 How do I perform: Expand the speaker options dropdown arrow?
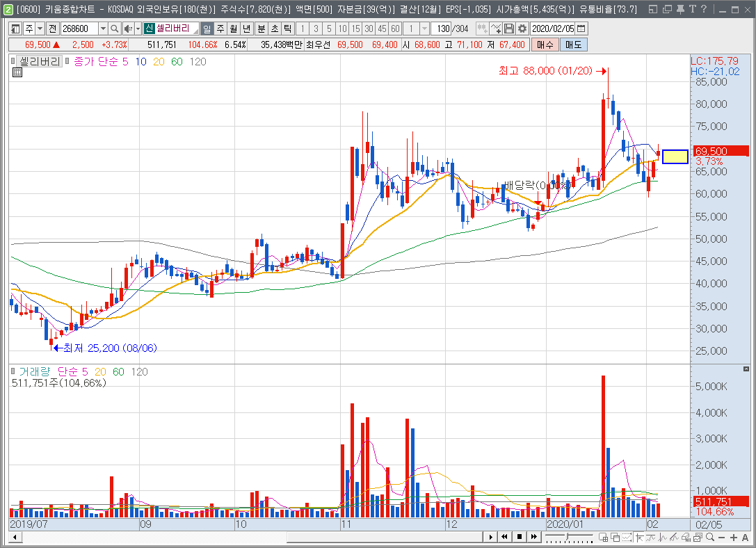point(138,29)
